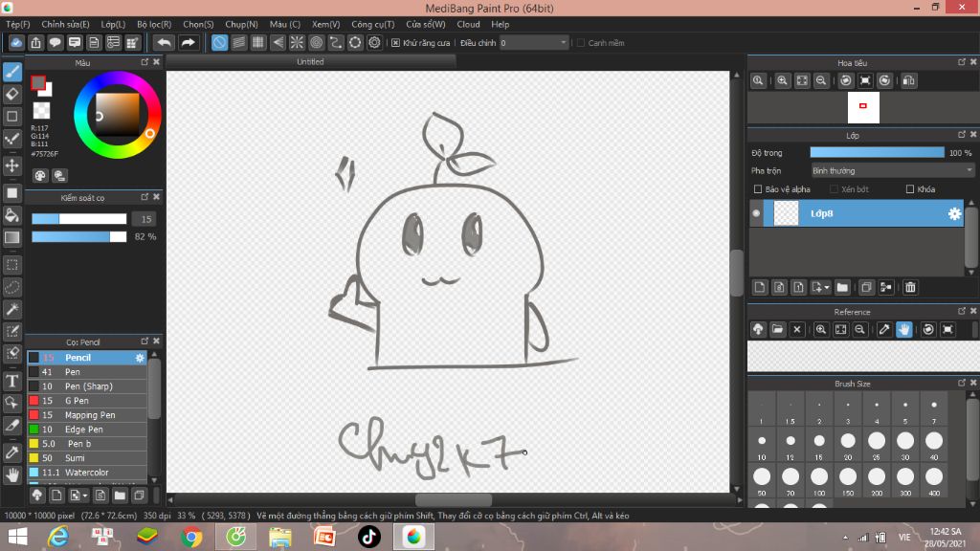980x551 pixels.
Task: Open Pencil brush settings gear
Action: pyautogui.click(x=140, y=358)
